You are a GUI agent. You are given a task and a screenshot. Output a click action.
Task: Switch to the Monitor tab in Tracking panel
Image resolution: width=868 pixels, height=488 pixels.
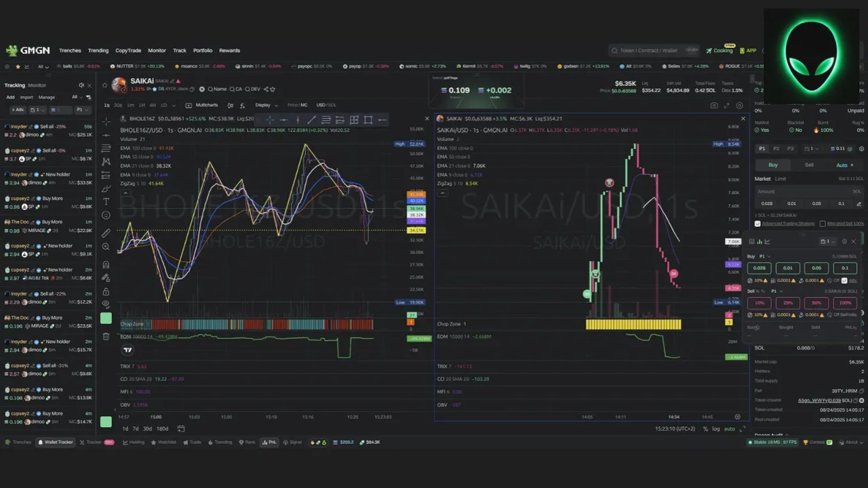[37, 85]
